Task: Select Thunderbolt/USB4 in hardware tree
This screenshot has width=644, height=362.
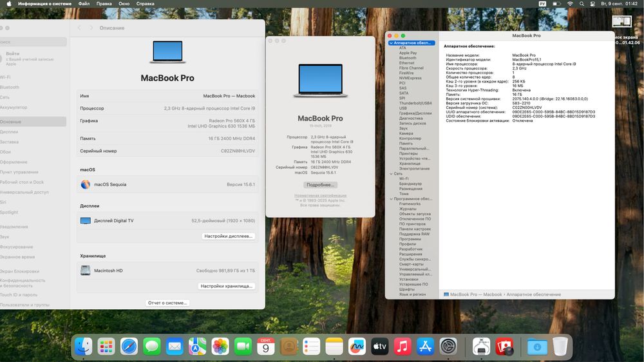Action: tap(415, 103)
